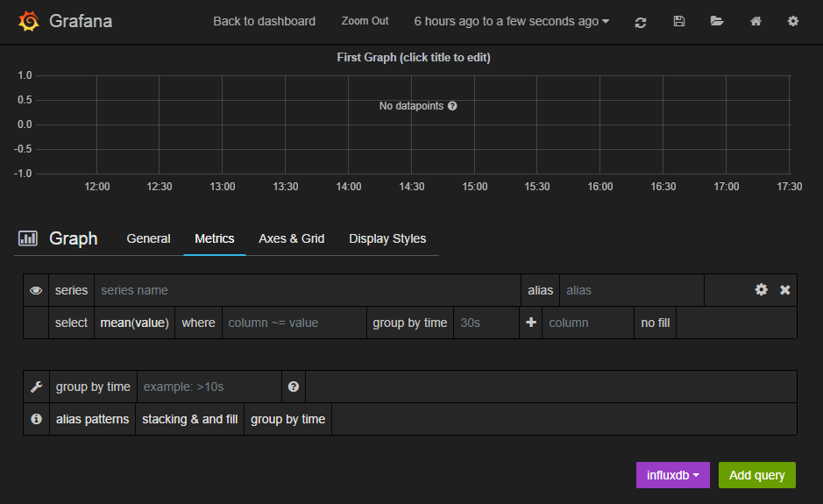Click the wrench options icon
This screenshot has height=504, width=823.
click(36, 387)
